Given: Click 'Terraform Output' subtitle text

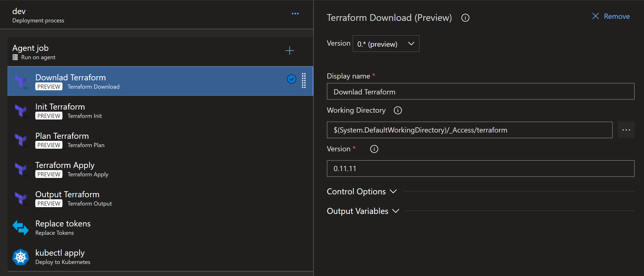Looking at the screenshot, I should tap(90, 203).
